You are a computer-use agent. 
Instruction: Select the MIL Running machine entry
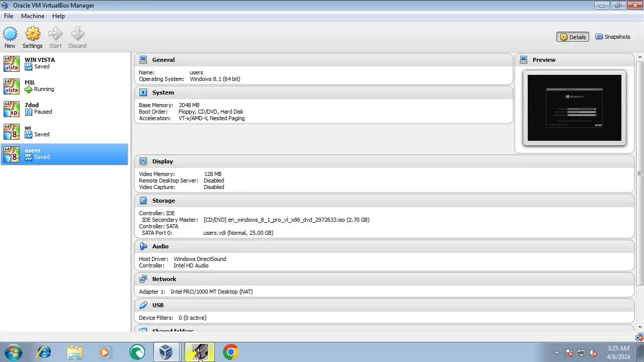pos(64,86)
